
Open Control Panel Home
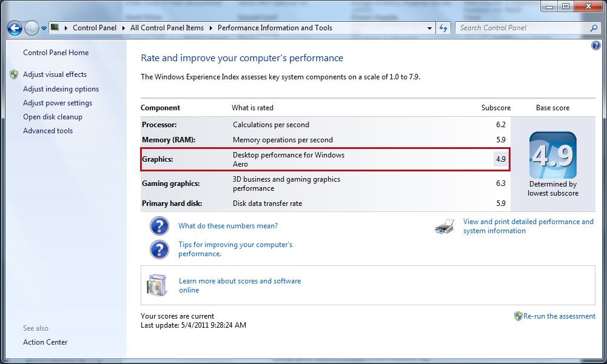tap(56, 53)
